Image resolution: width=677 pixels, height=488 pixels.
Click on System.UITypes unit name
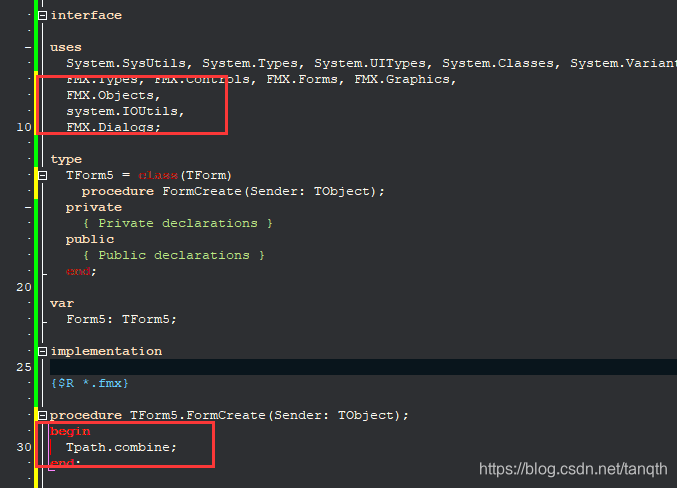[370, 63]
